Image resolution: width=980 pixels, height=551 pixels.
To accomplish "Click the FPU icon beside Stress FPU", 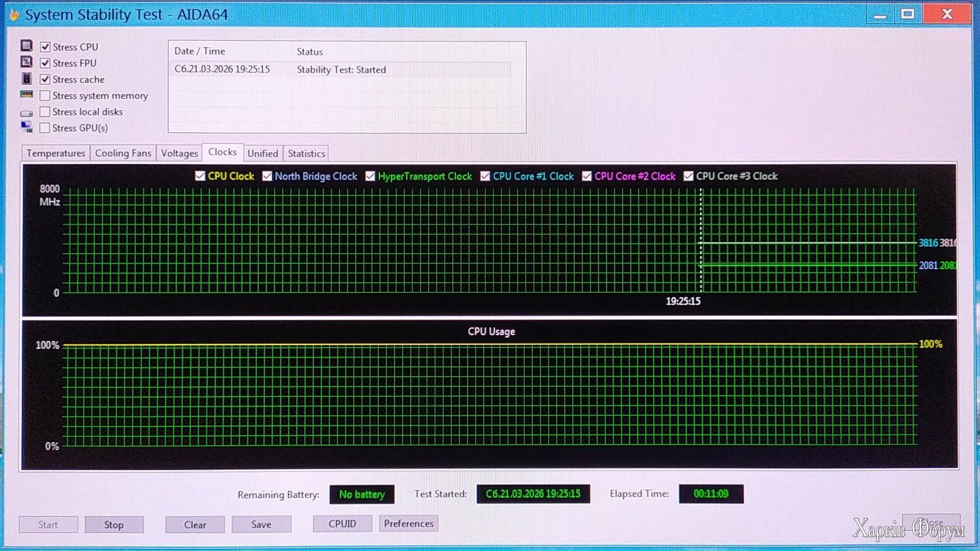I will [x=27, y=62].
